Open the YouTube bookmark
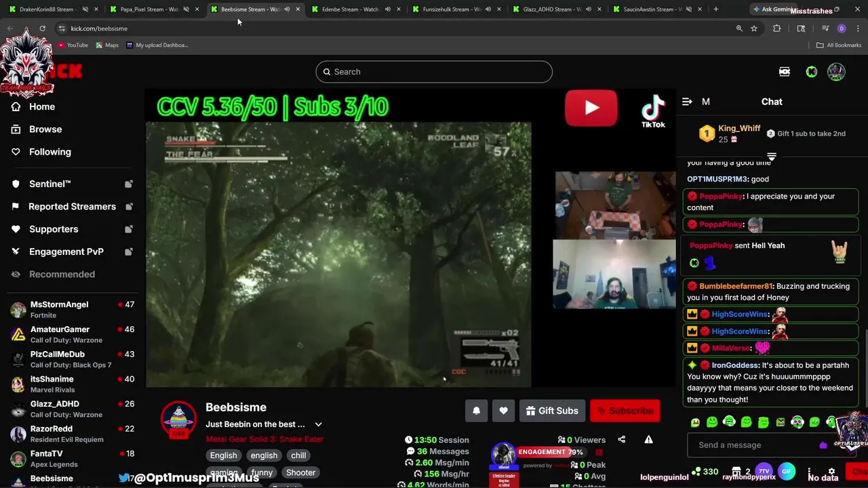The image size is (868, 488). click(x=73, y=45)
